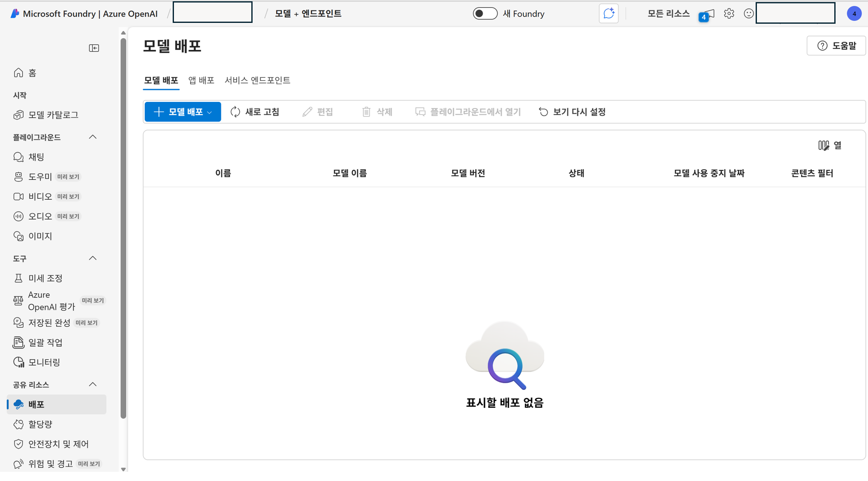Open 모든 리소스 in the header
Image resolution: width=868 pixels, height=481 pixels.
[x=669, y=14]
